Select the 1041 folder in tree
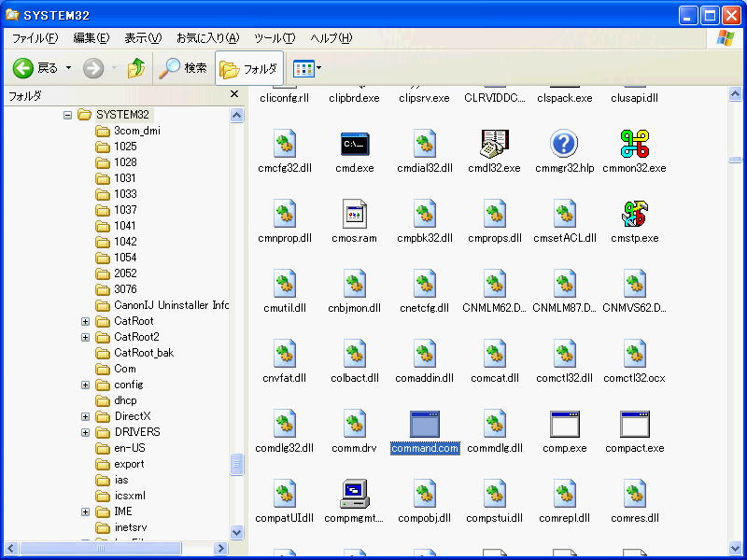 116,226
